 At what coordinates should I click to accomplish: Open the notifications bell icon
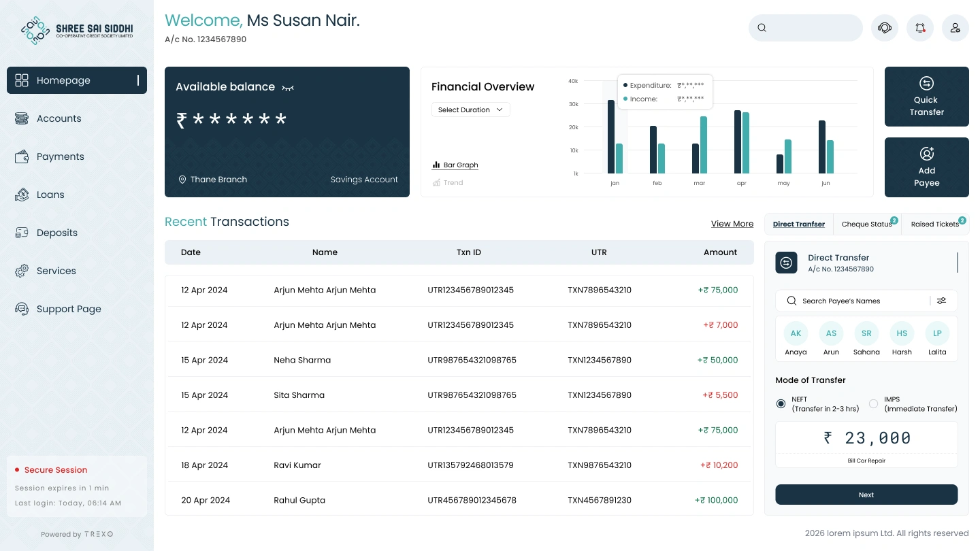click(920, 28)
